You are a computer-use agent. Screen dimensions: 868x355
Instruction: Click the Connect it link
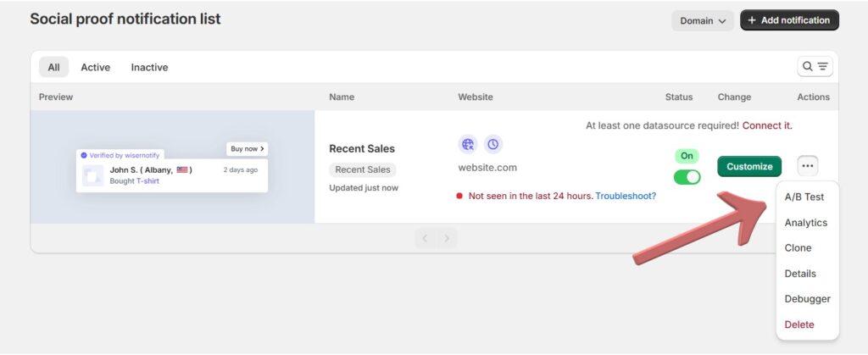(767, 125)
